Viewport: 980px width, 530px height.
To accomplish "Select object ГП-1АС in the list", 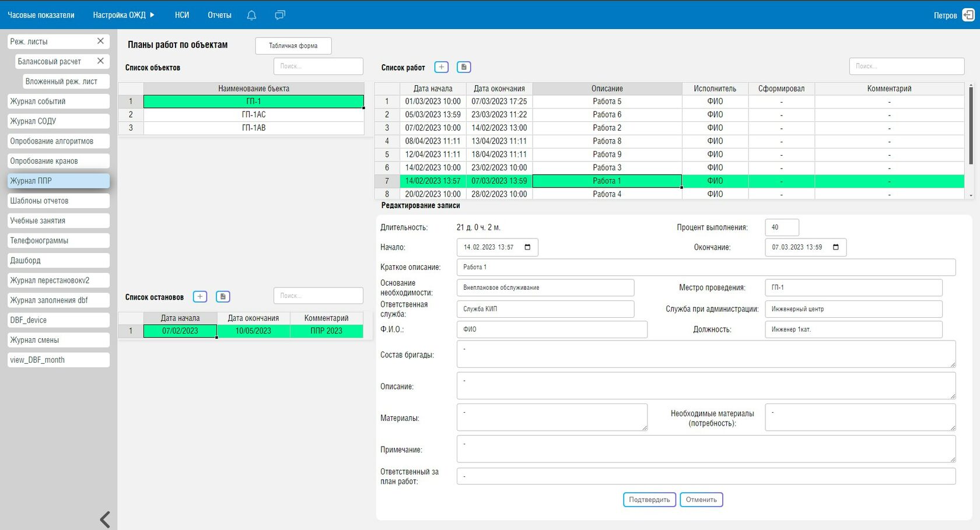I will click(254, 114).
